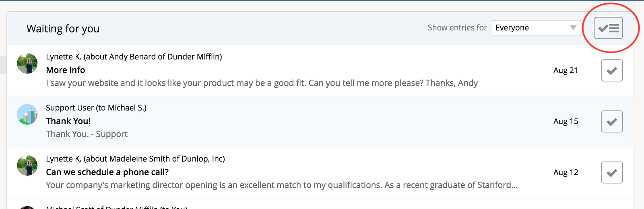Click 'Lynette K. (about Andy Benard of Dunder Mifflin)'
Image resolution: width=644 pixels, height=209 pixels.
click(x=134, y=57)
